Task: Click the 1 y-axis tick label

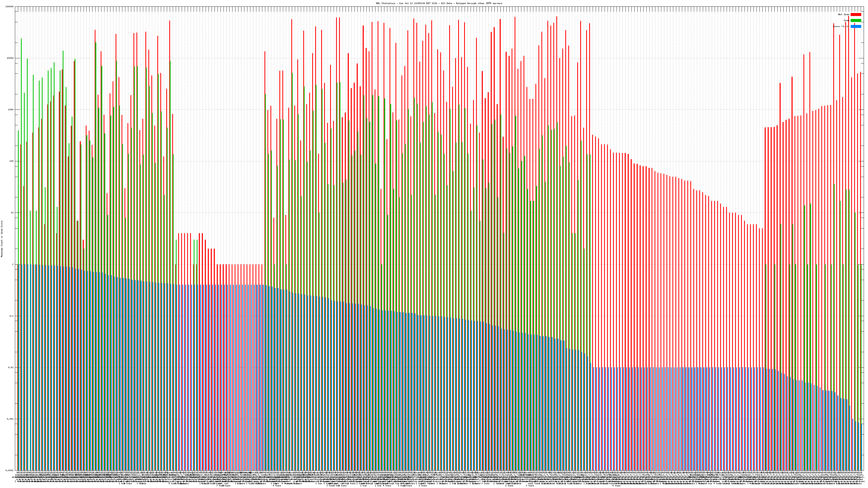Action: click(x=13, y=264)
